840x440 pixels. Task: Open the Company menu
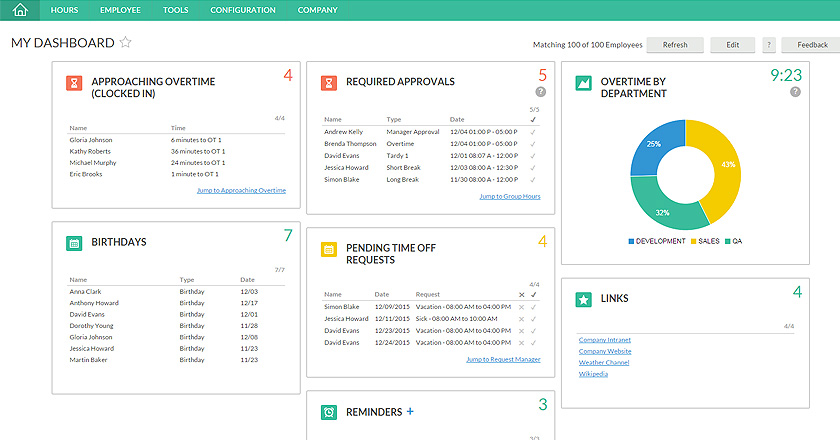point(317,10)
